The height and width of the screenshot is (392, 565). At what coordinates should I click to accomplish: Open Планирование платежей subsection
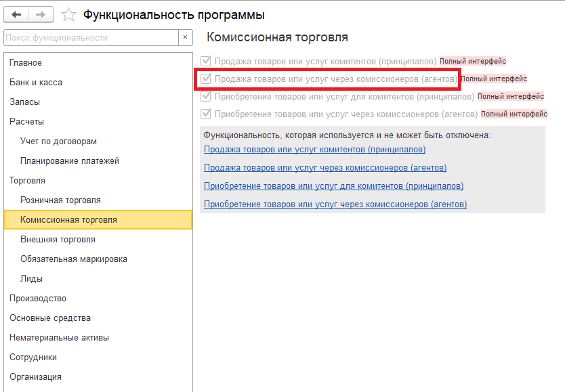coord(70,161)
